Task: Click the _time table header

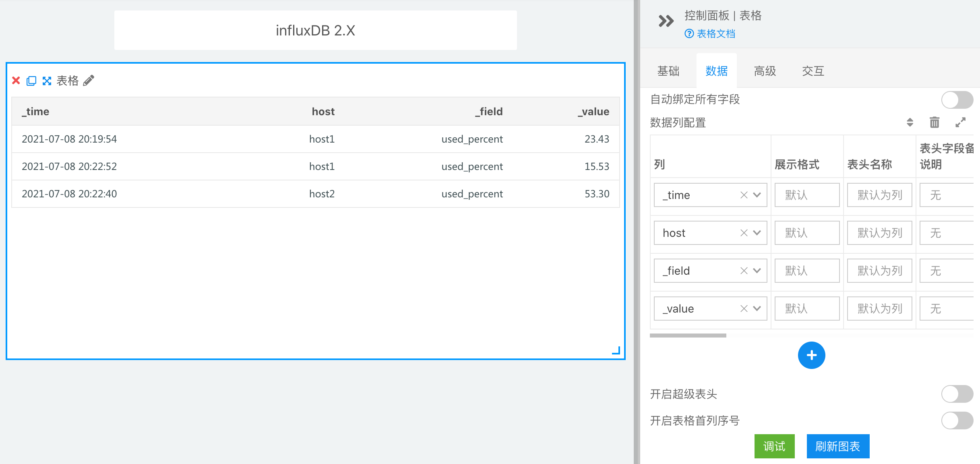Action: click(36, 112)
